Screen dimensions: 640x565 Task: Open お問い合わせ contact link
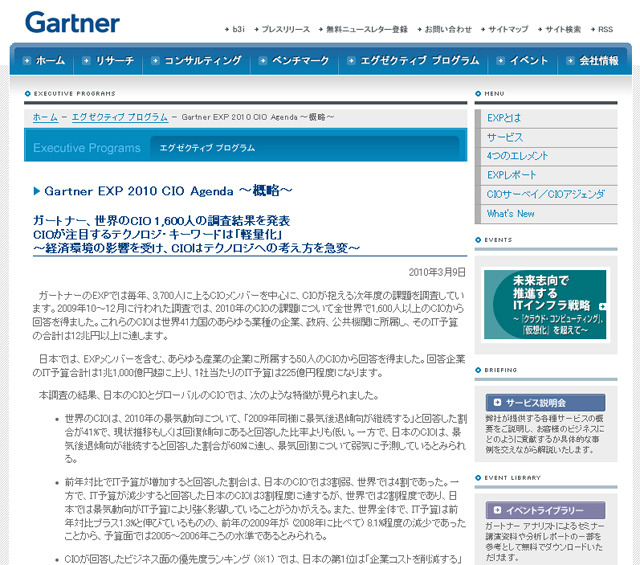point(448,29)
